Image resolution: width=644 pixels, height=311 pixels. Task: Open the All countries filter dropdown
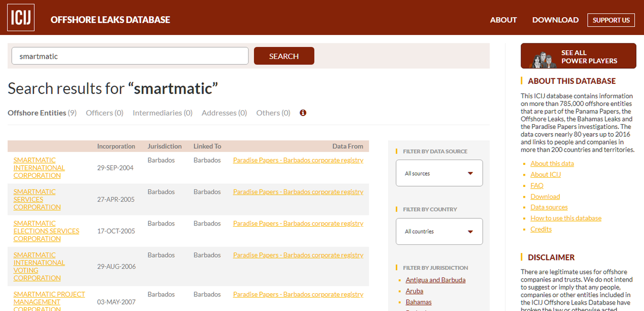point(440,232)
